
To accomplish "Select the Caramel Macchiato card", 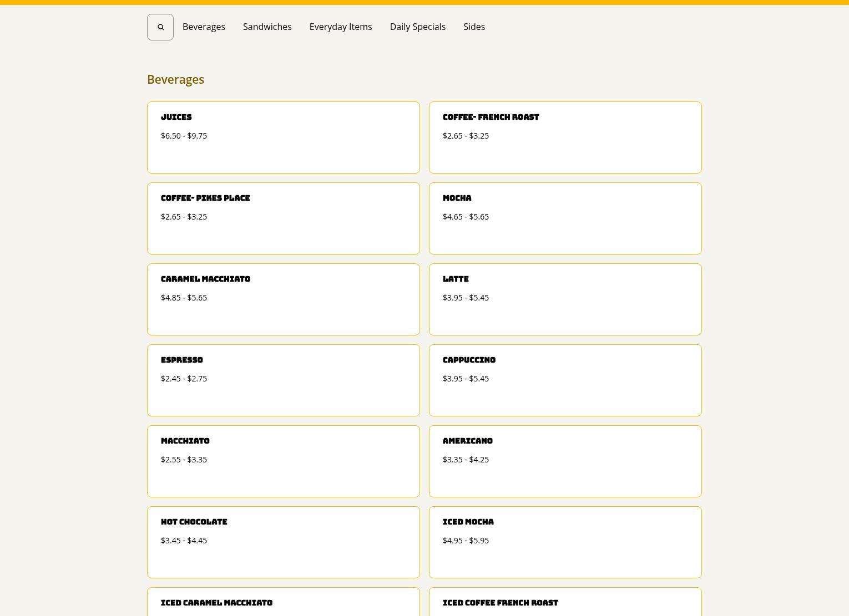I will (283, 299).
